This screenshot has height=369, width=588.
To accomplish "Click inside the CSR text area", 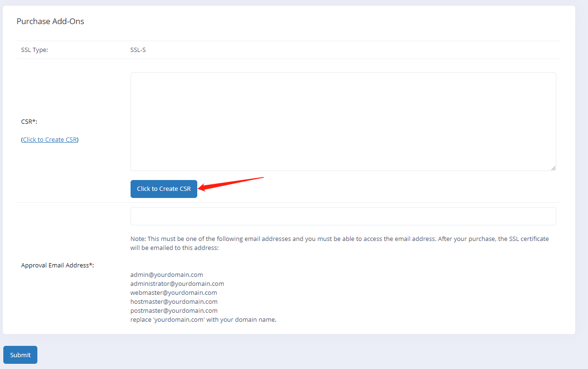I will (343, 120).
